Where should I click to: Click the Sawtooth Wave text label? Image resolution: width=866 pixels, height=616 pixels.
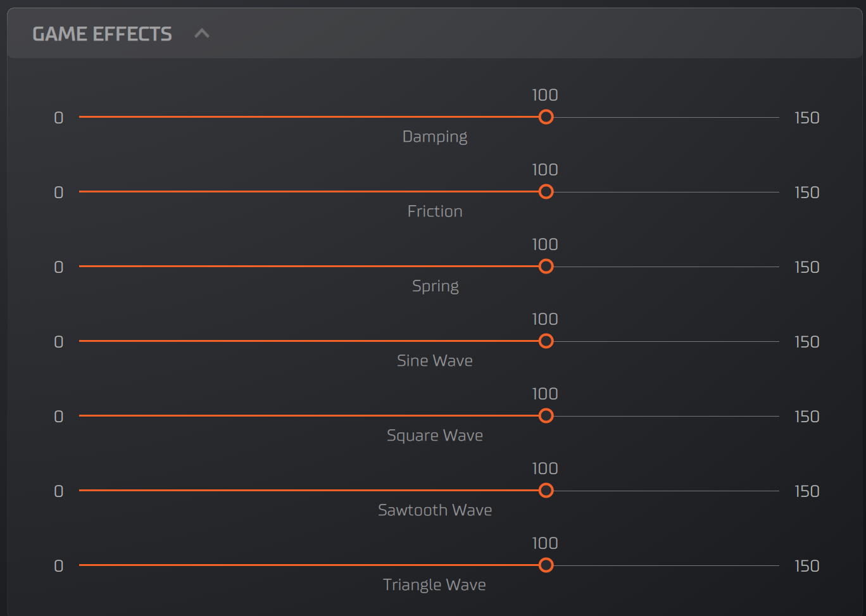tap(435, 510)
